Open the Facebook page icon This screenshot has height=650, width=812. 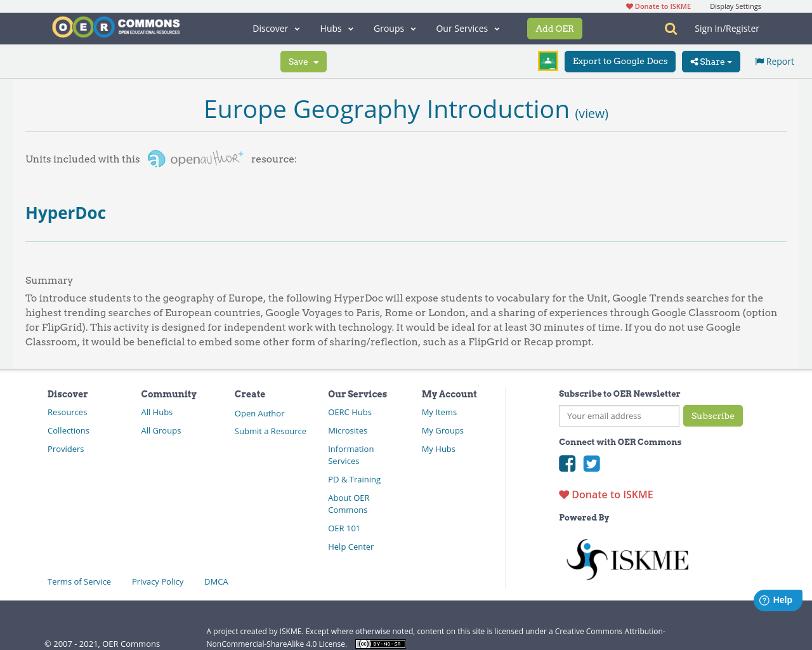pyautogui.click(x=567, y=463)
